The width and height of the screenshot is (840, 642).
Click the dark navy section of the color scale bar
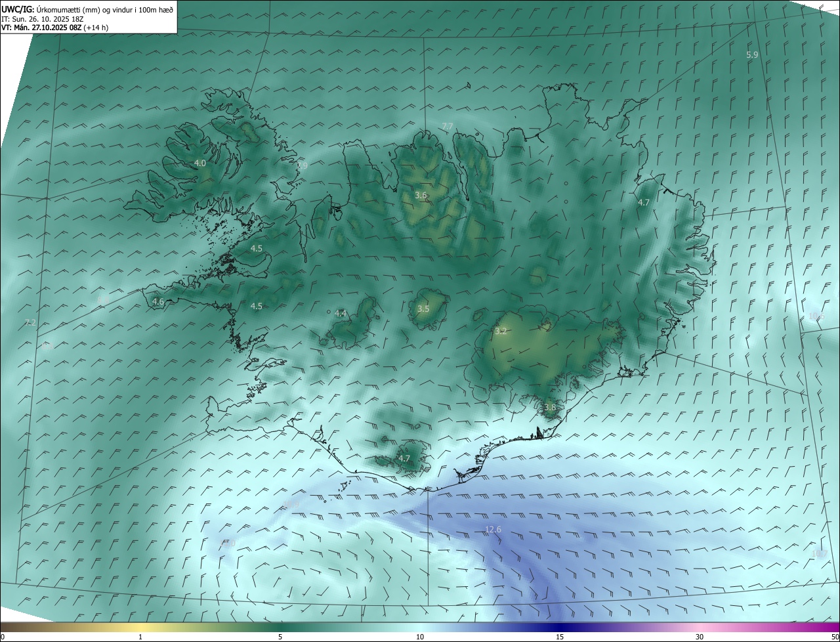pyautogui.click(x=560, y=627)
